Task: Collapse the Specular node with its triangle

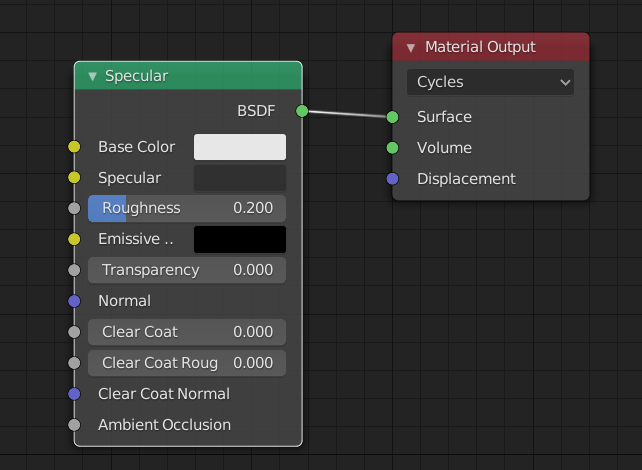Action: 93,76
